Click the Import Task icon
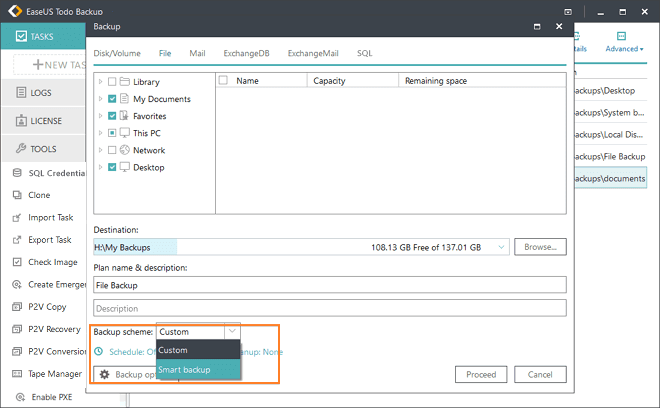 [x=17, y=218]
